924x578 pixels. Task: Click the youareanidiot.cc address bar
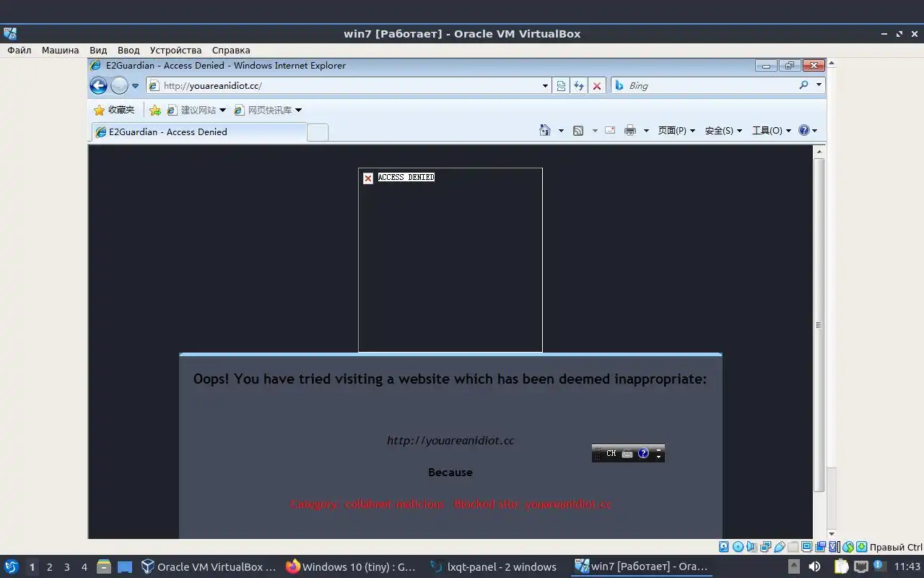[350, 85]
